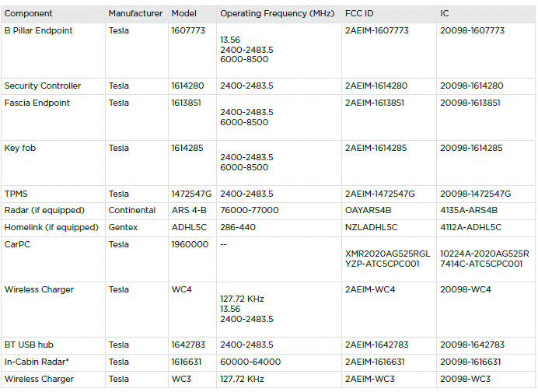Screen dimensions: 538x392
Task: Click FCC ID OAYARS4B
Action: pos(369,211)
